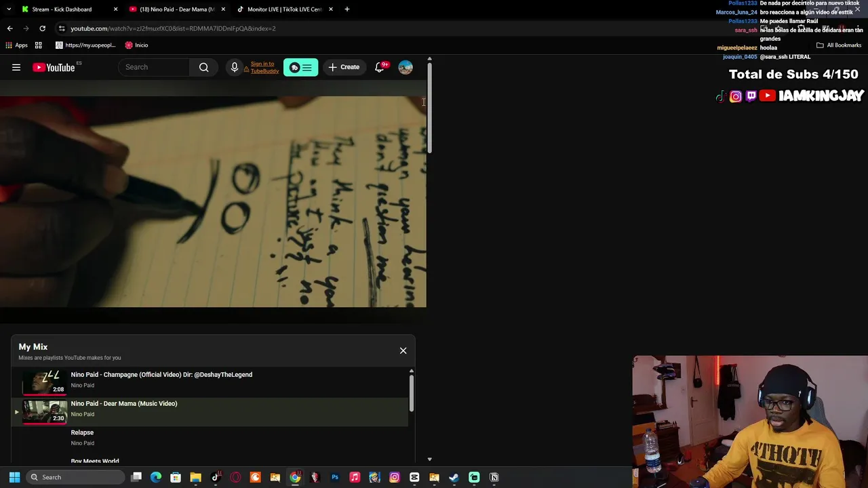Open Notion from the taskbar
Viewport: 868px width, 488px height.
point(494,477)
